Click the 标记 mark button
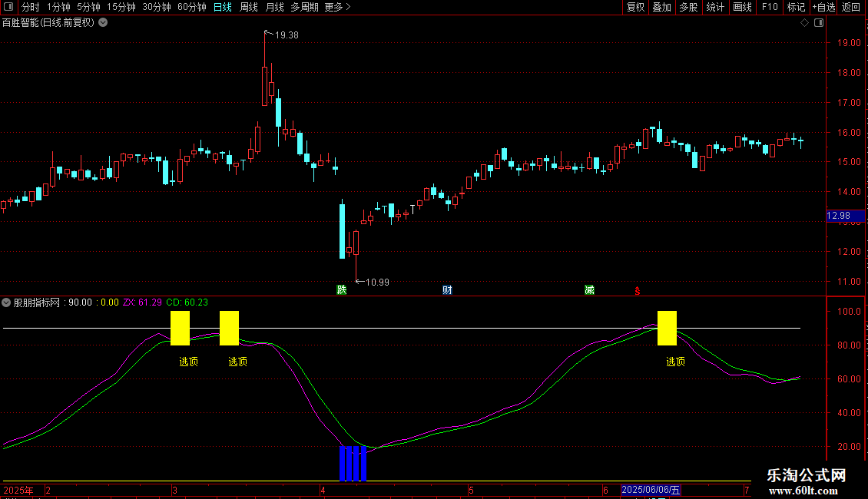Screen dimensions: 868x499 (796, 7)
